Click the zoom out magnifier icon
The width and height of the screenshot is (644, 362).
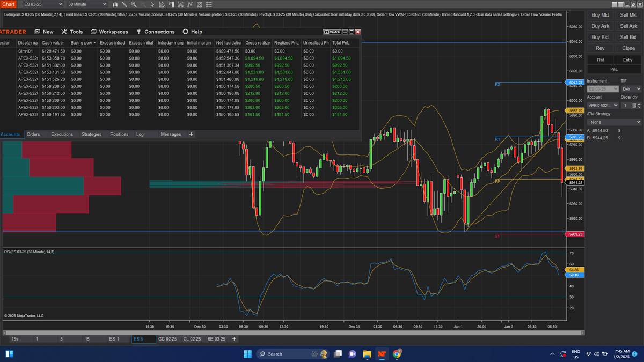(143, 4)
